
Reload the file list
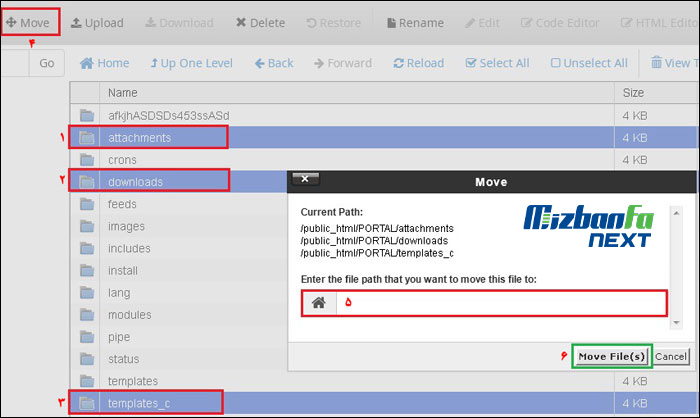click(418, 63)
